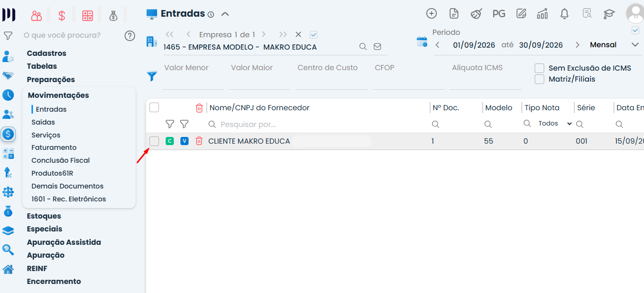The width and height of the screenshot is (644, 293).
Task: Open the Mensal period dropdown
Action: tap(635, 45)
